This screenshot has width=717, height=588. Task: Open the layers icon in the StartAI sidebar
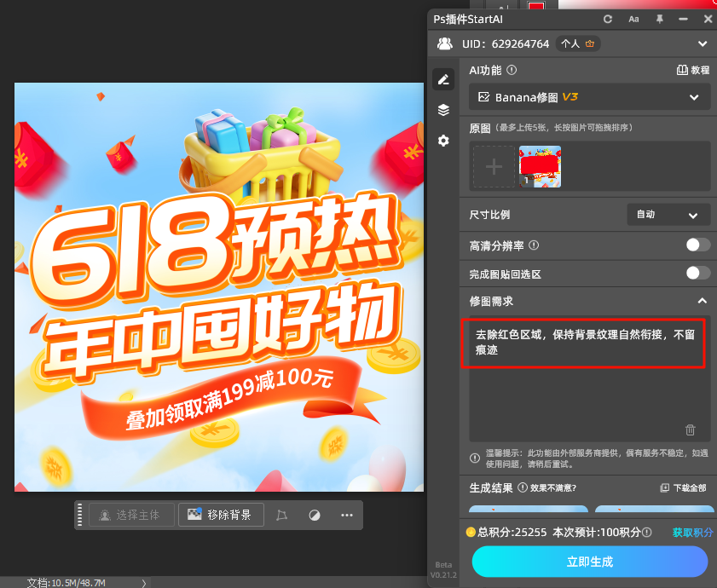click(443, 110)
